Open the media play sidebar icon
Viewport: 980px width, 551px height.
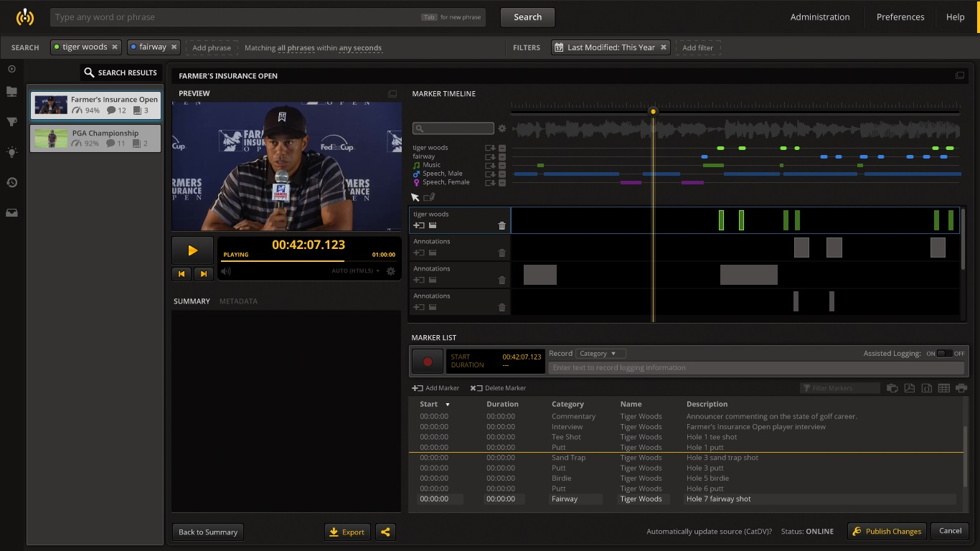(11, 69)
